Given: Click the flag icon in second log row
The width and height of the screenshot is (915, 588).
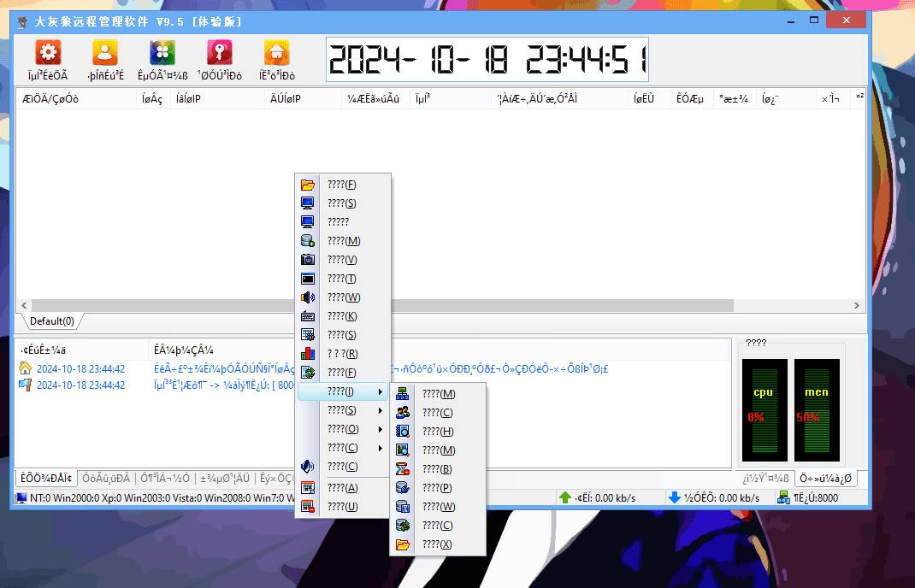Looking at the screenshot, I should tap(25, 385).
